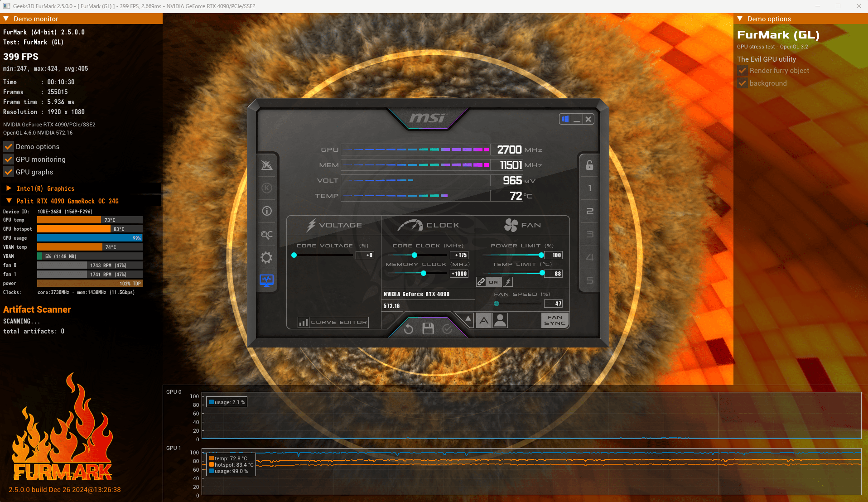
Task: Open the hardware monitor icon in Afterburner
Action: pyautogui.click(x=267, y=280)
